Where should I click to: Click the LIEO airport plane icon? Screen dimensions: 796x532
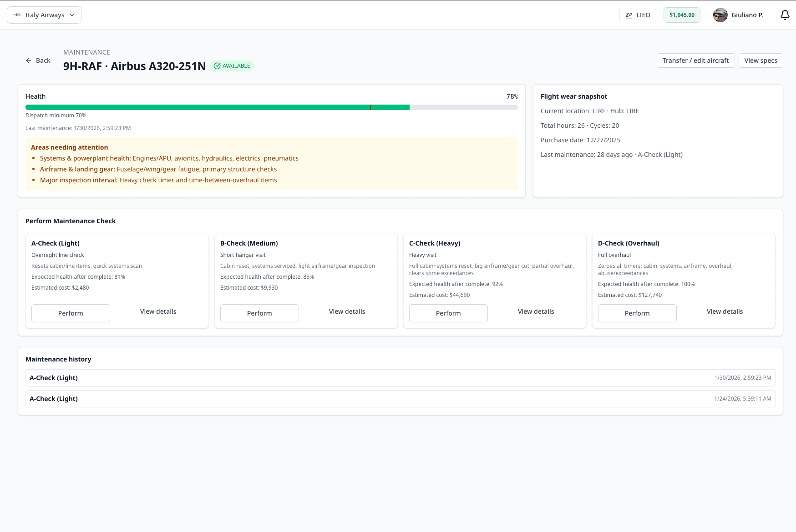pos(629,15)
